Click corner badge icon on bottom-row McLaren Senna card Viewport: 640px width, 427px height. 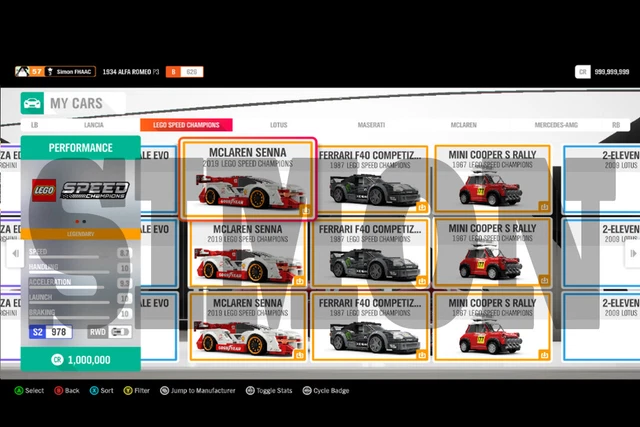[x=300, y=355]
